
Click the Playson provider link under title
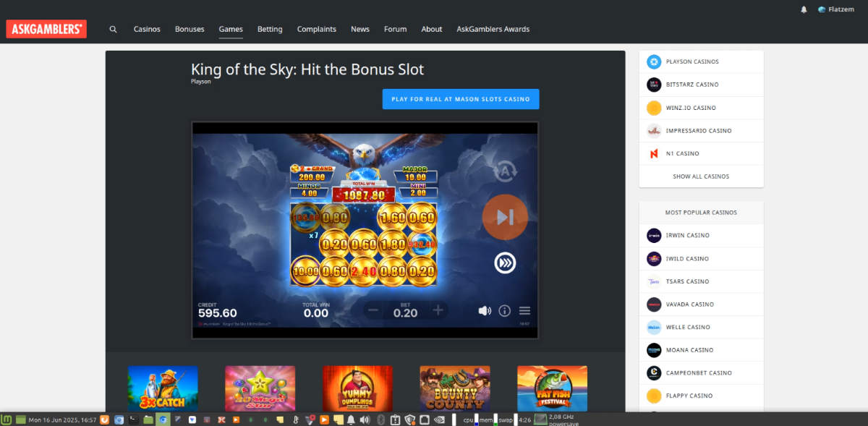[201, 82]
